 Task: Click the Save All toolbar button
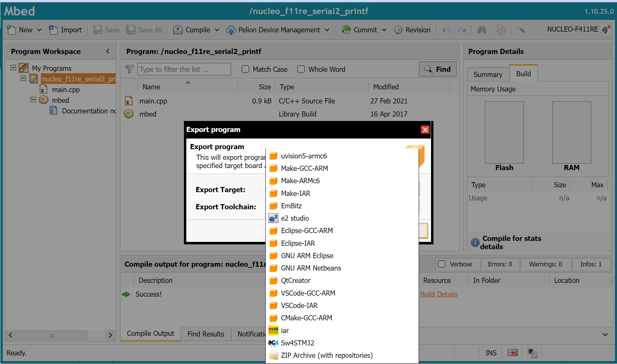click(144, 30)
